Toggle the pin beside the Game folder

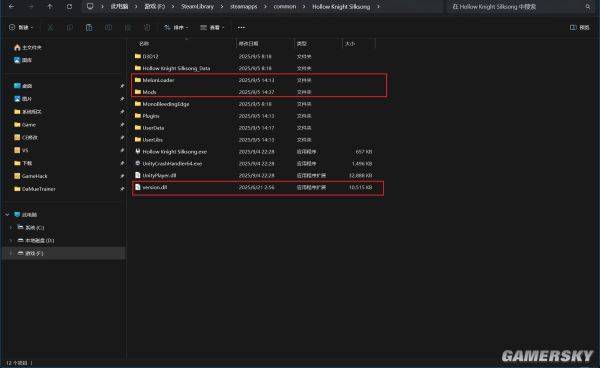(x=122, y=125)
